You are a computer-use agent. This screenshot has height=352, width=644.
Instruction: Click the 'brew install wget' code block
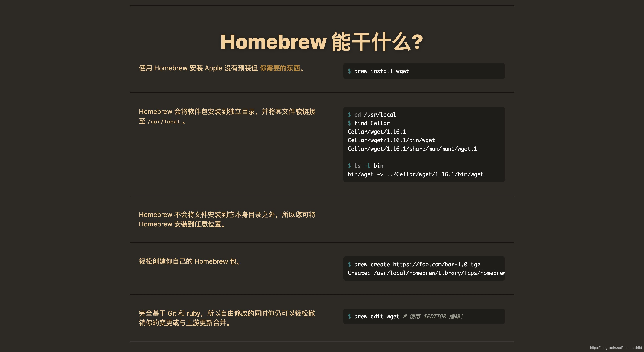[381, 71]
